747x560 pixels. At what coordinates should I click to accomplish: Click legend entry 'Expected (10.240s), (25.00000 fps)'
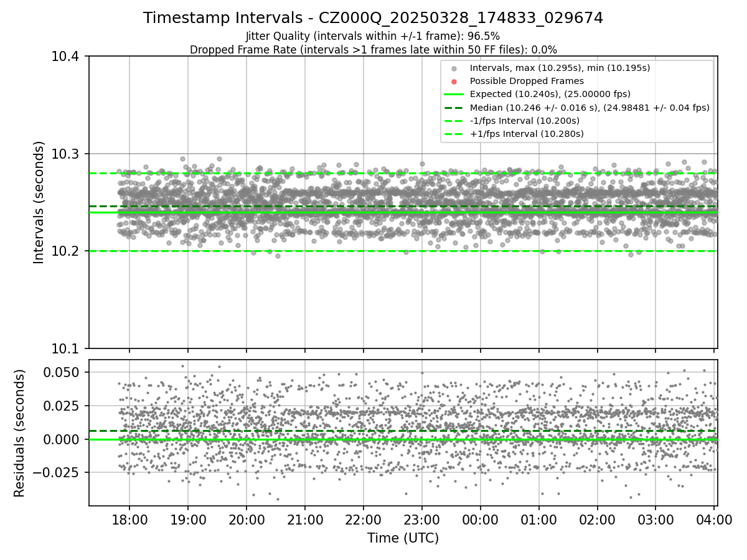(x=550, y=94)
